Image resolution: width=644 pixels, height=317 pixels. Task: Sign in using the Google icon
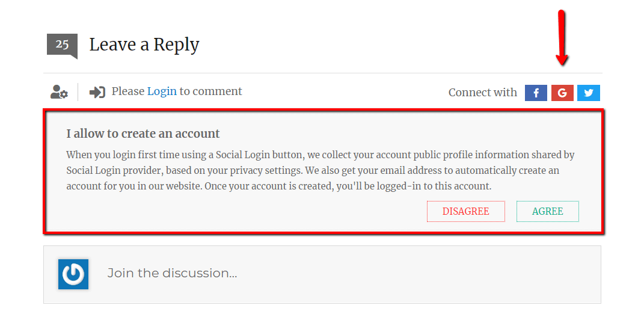(x=562, y=93)
